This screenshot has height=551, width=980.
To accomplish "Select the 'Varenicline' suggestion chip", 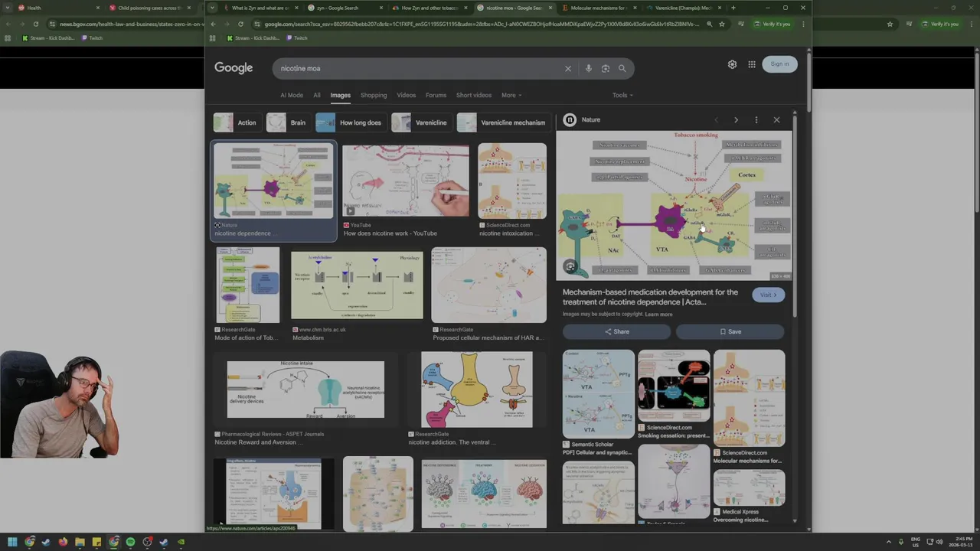I will 420,122.
